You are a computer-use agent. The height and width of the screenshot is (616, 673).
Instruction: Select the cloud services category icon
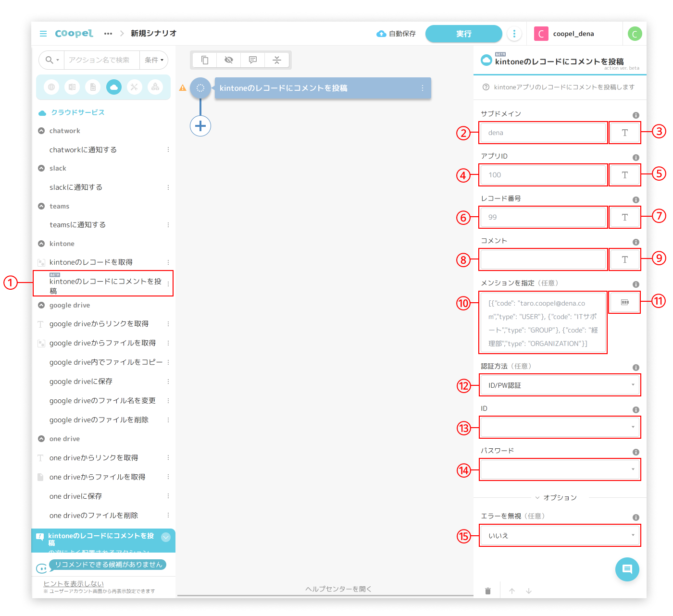(114, 87)
